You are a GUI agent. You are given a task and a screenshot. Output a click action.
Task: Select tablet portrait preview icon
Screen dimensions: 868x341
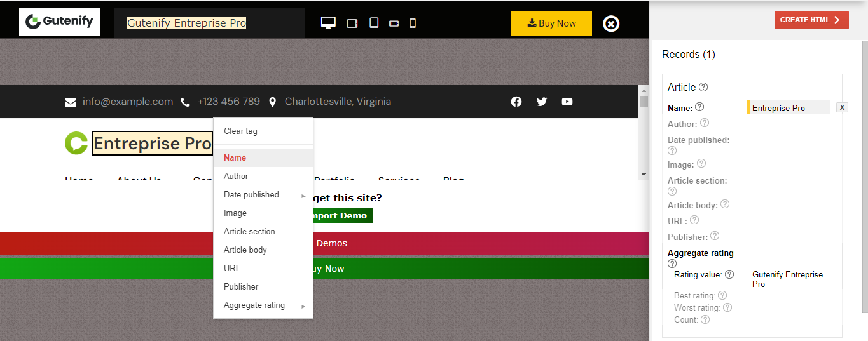(374, 23)
